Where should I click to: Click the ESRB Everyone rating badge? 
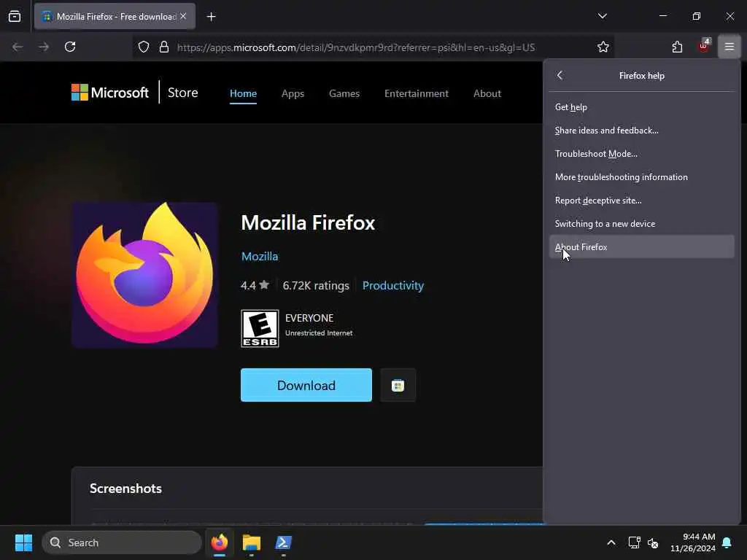tap(260, 329)
